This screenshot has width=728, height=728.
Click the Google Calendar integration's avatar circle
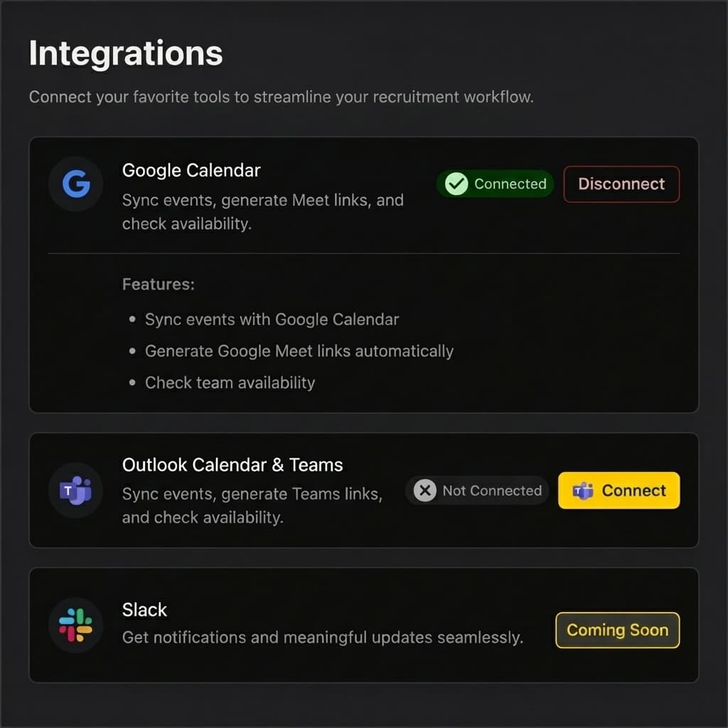[75, 184]
